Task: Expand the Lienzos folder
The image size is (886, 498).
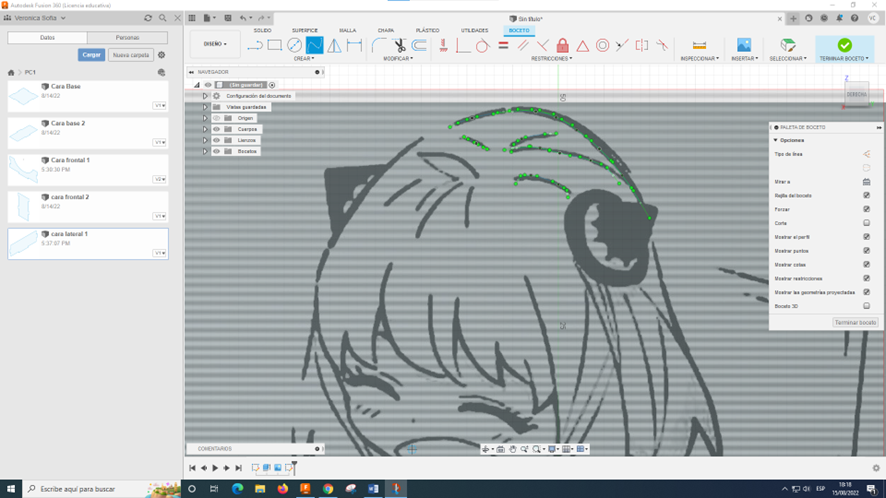Action: [x=205, y=140]
